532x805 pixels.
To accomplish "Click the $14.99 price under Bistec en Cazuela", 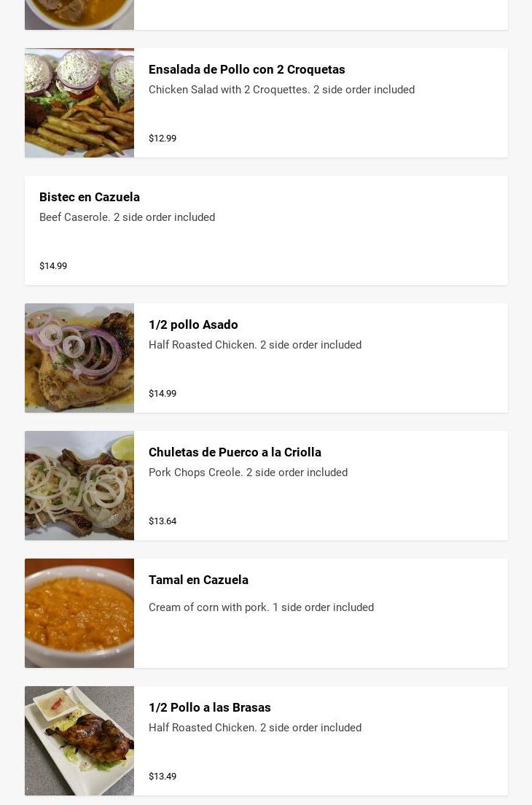I will 53,266.
